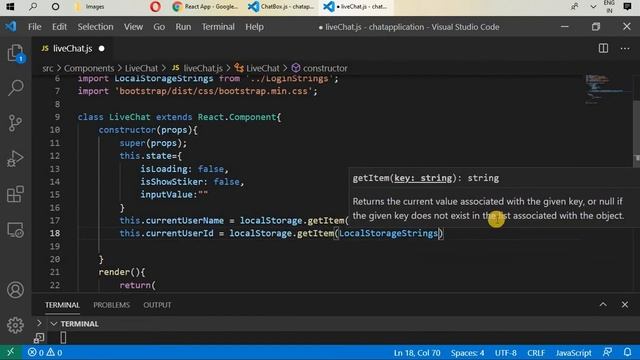Viewport: 640px width, 360px height.
Task: Switch to the TERMINAL panel tab
Action: pos(62,305)
